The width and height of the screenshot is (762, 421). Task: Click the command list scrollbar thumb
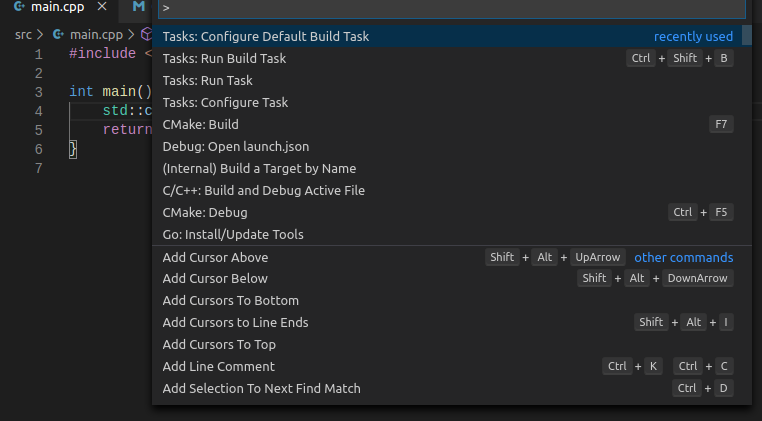pyautogui.click(x=746, y=36)
